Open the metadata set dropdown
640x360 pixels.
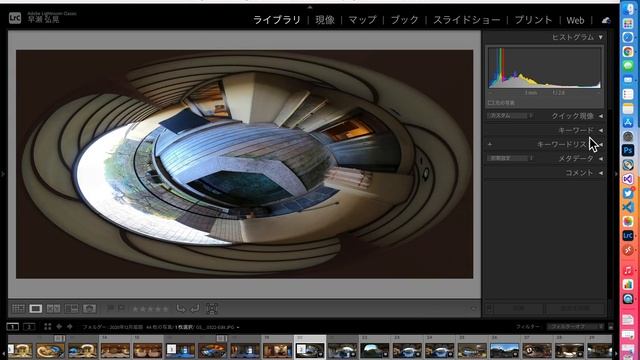pos(511,158)
